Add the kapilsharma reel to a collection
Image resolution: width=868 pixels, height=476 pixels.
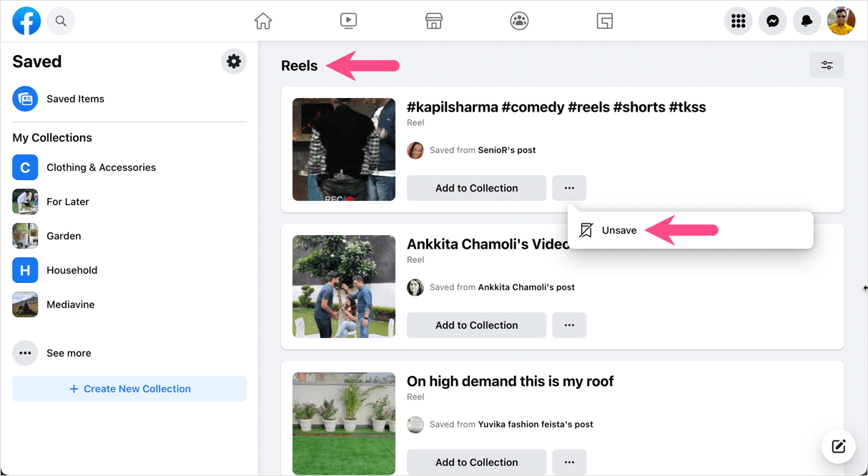click(477, 188)
